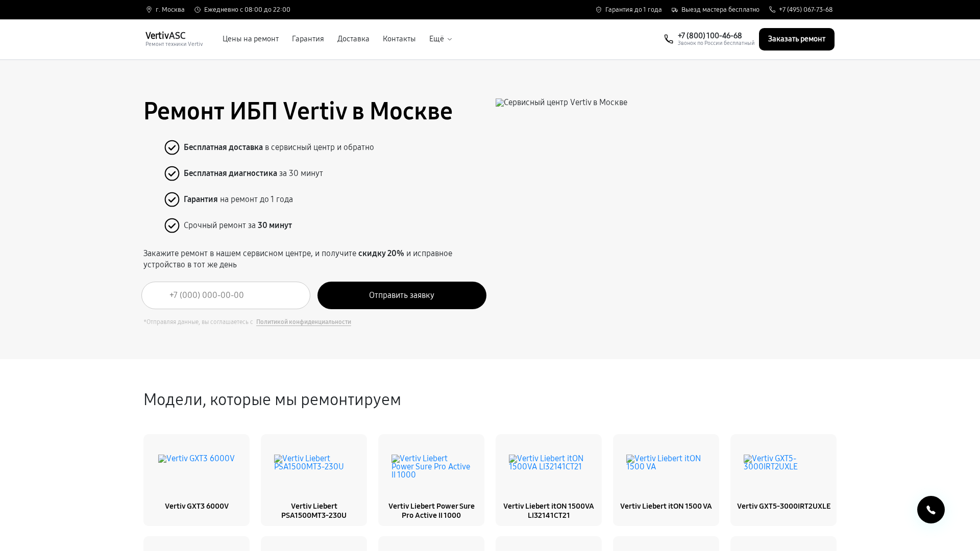Viewport: 980px width, 551px height.
Task: Click the Сервисный центр Vertiv image
Action: point(561,103)
